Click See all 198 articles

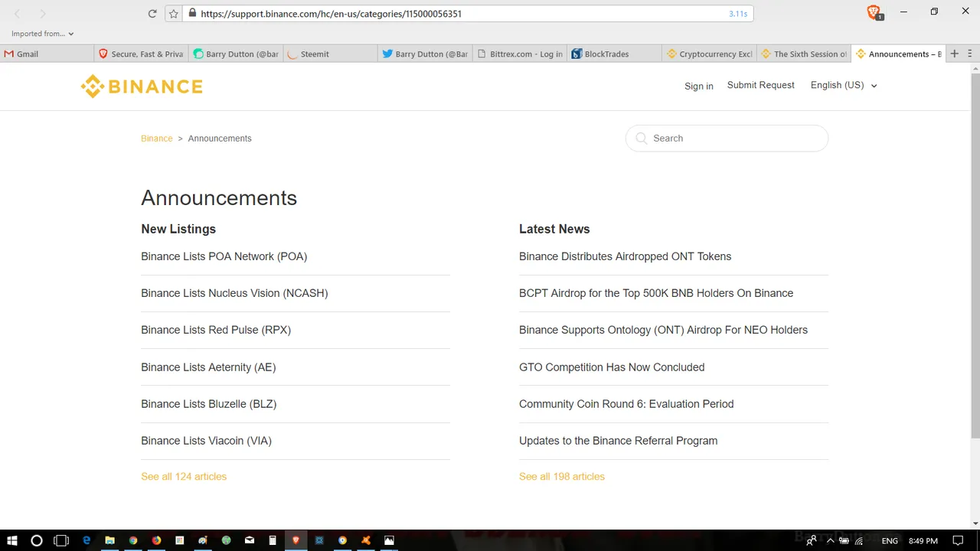click(x=562, y=476)
